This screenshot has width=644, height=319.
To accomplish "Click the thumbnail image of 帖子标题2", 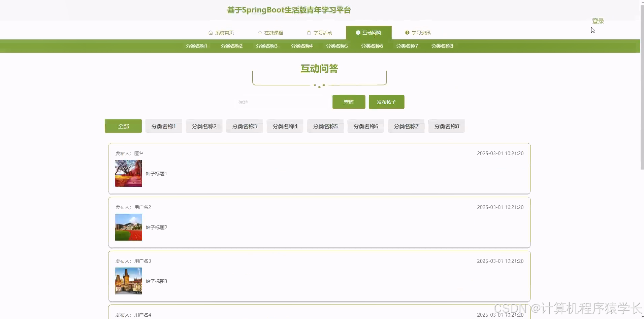I will pyautogui.click(x=128, y=227).
